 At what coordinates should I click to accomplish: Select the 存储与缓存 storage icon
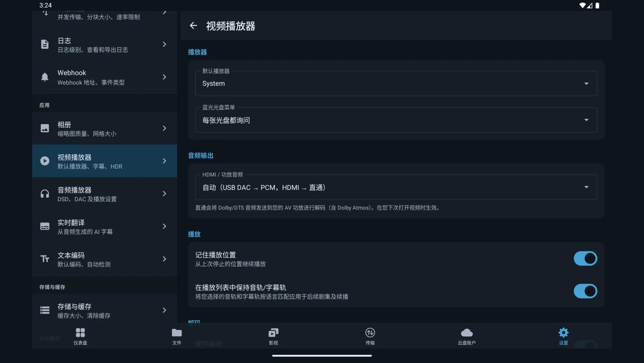pos(45,310)
